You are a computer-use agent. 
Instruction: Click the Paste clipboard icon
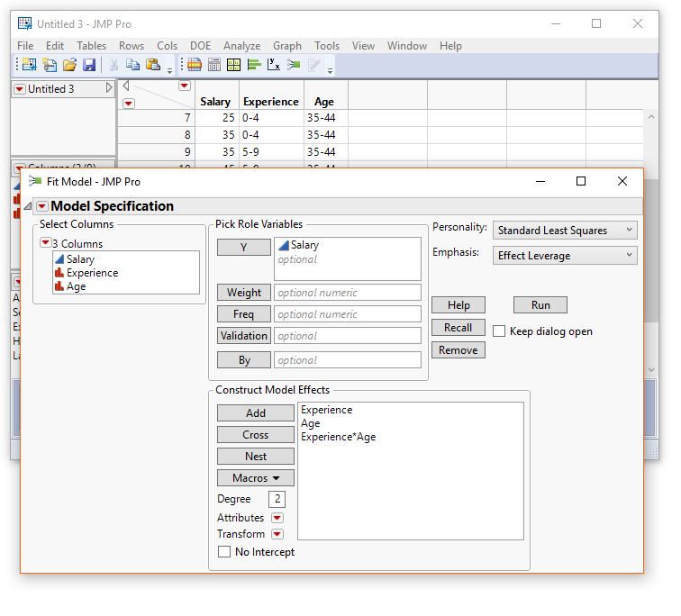coord(153,65)
